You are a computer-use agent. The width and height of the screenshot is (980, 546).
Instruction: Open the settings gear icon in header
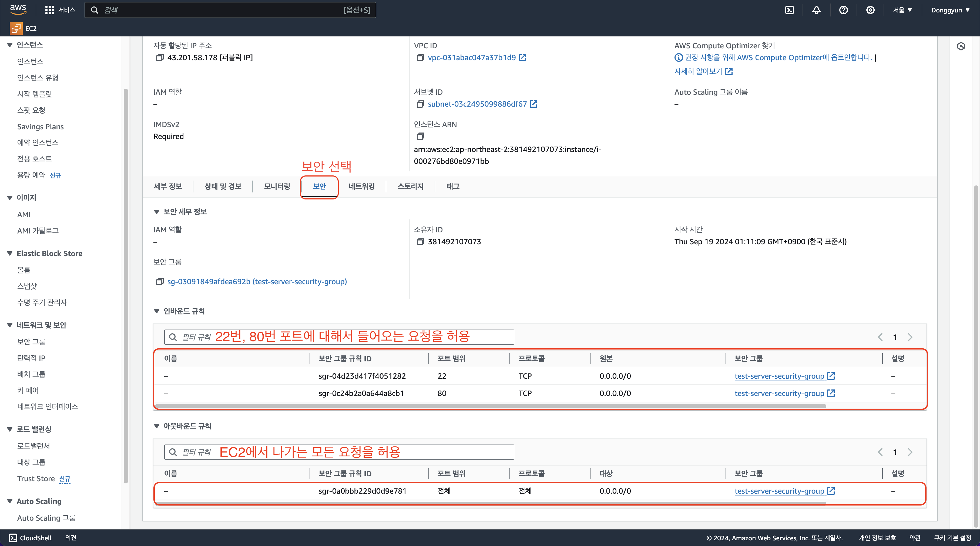pos(870,10)
